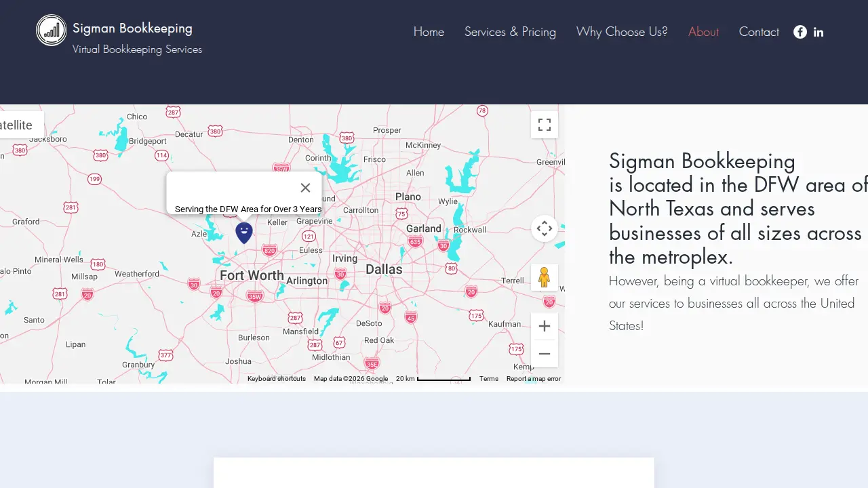Click the blue smiley map marker
868x488 pixels.
click(x=244, y=232)
